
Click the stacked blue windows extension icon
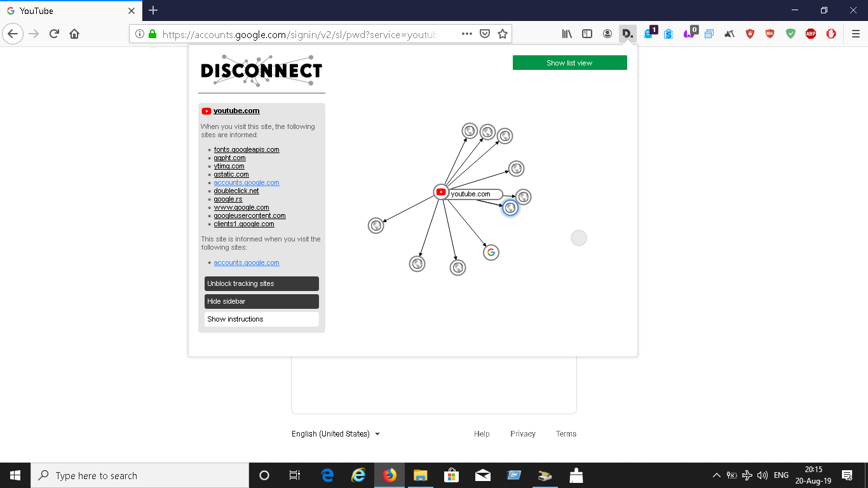(x=709, y=34)
